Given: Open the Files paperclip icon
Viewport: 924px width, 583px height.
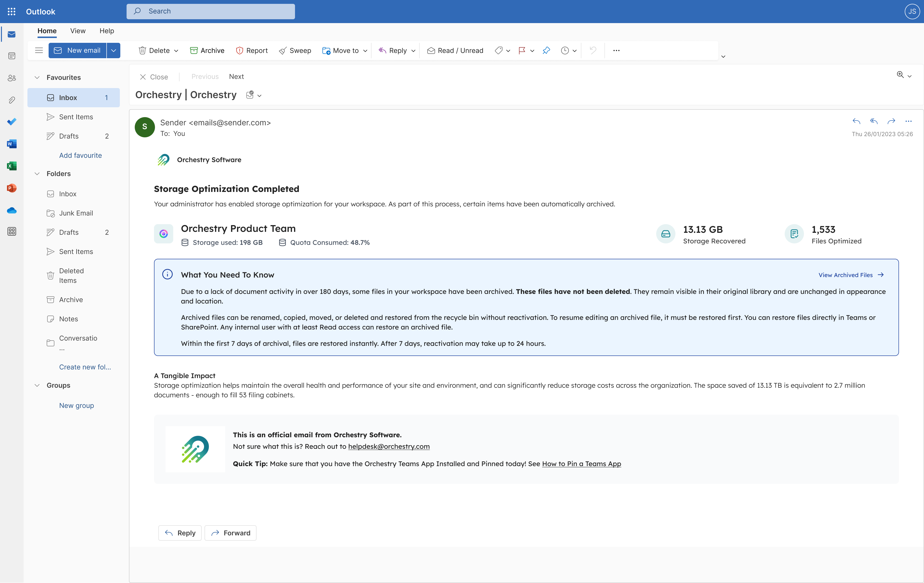Looking at the screenshot, I should [x=12, y=100].
